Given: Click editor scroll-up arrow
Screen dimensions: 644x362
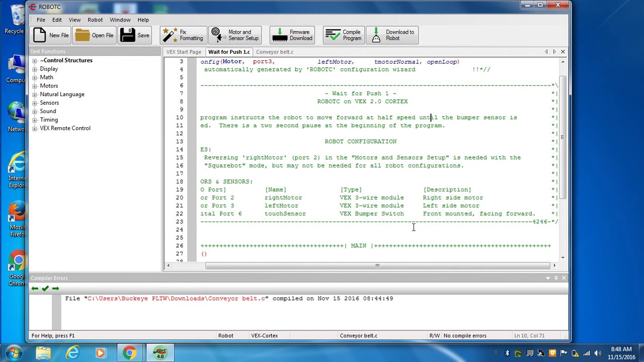Looking at the screenshot, I should pos(562,61).
